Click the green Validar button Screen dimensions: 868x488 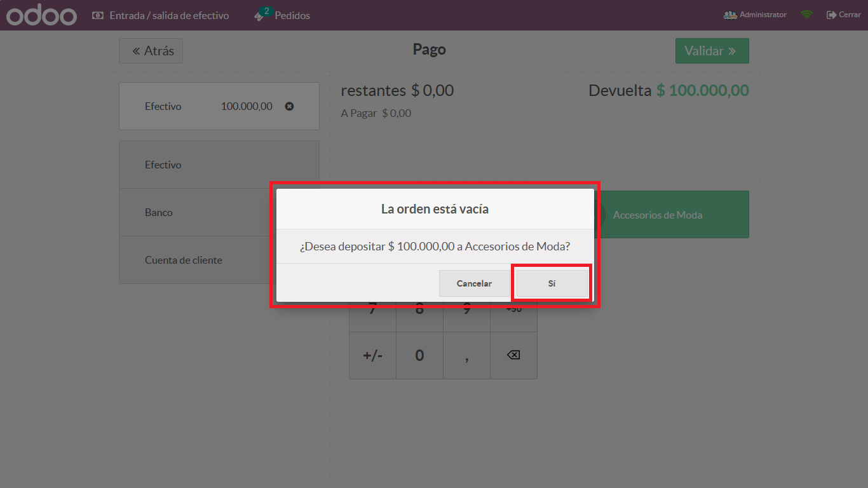(712, 51)
